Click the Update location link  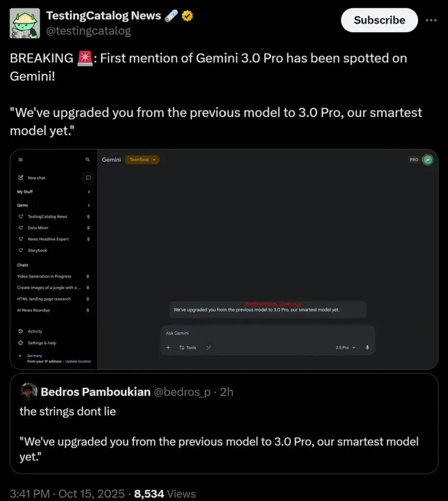coord(78,362)
